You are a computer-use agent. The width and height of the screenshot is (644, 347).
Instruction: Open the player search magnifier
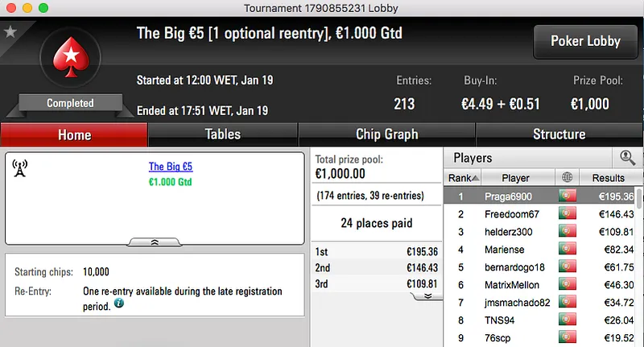627,158
